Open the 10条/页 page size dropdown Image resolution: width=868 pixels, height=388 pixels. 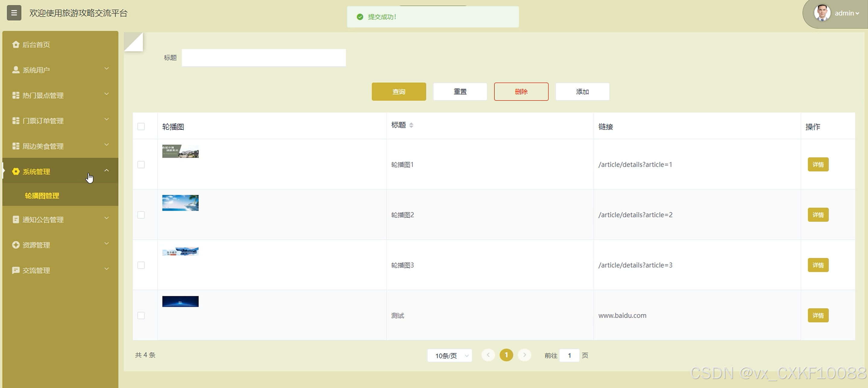point(450,356)
